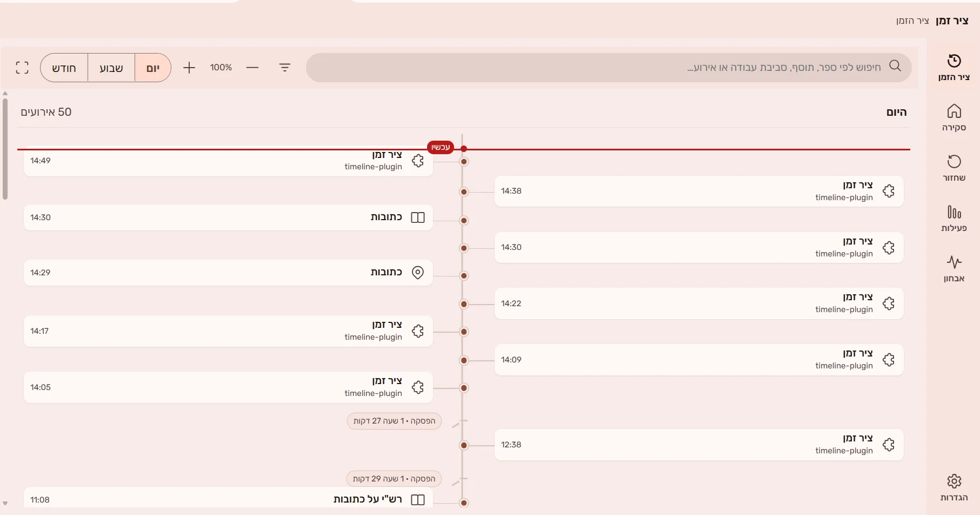
Task: Open the 14:22 ציר זמן event card
Action: (699, 303)
